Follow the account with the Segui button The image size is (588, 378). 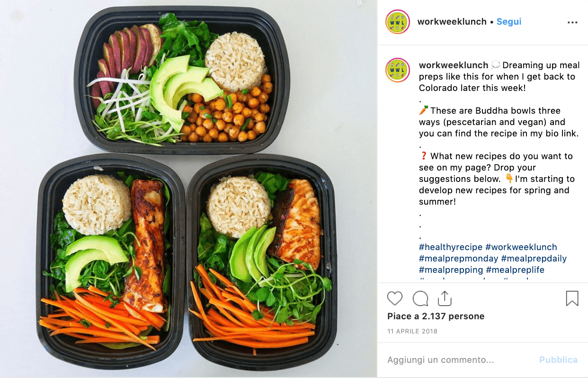coord(509,22)
